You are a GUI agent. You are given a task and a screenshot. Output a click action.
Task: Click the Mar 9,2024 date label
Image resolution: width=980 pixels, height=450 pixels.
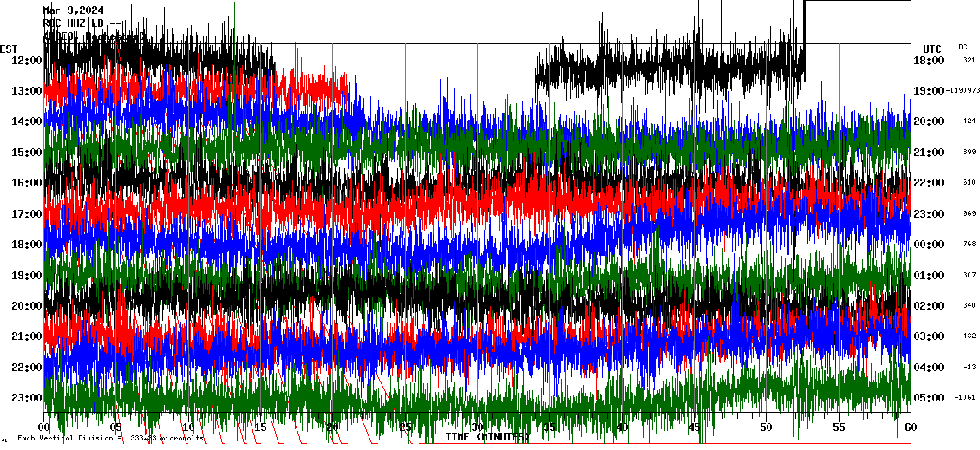pyautogui.click(x=73, y=10)
